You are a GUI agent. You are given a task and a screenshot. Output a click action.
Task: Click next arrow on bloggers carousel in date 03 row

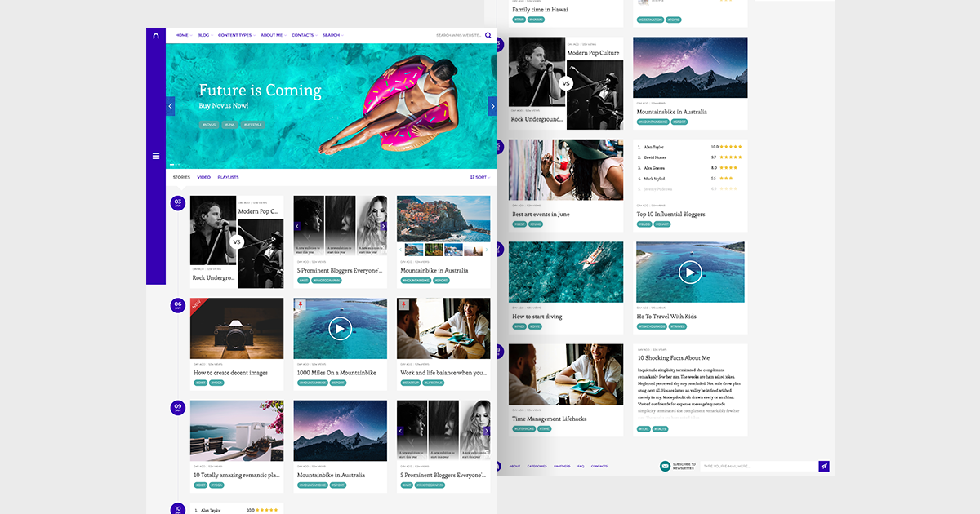pyautogui.click(x=383, y=226)
